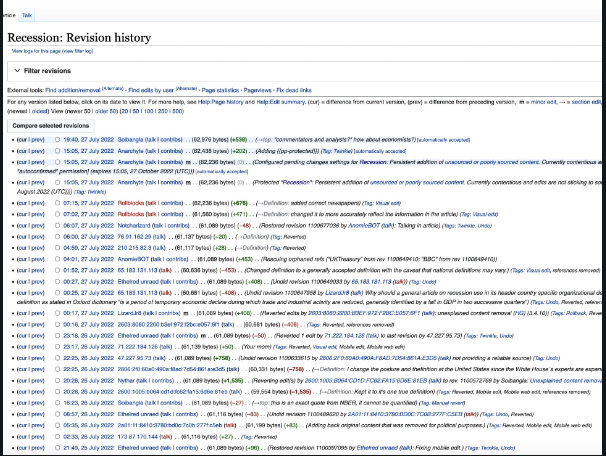
Task: Open Help:Edit summary link
Action: click(x=281, y=102)
